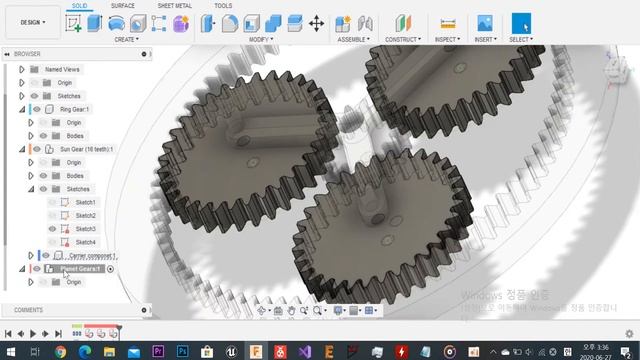The height and width of the screenshot is (360, 640).
Task: Open Chrome from the taskbar
Action: [60, 352]
